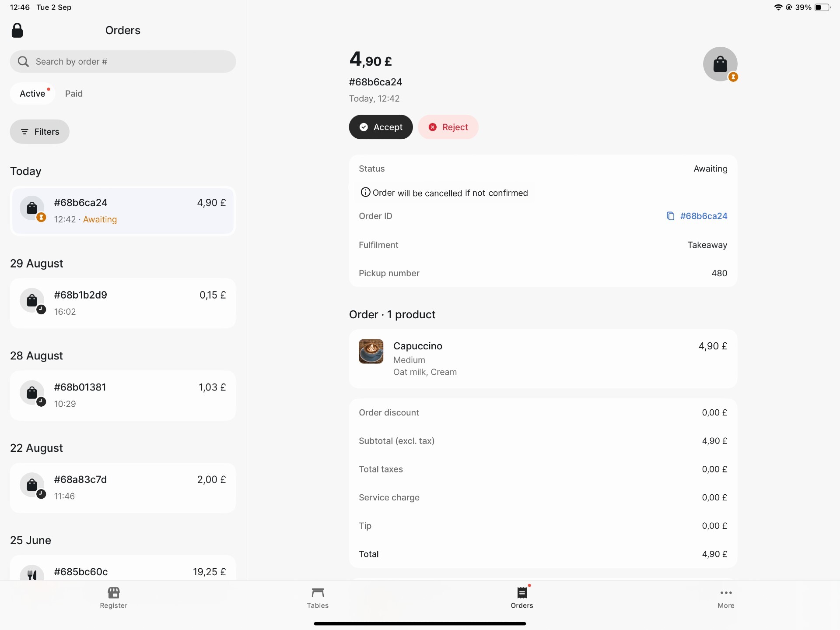
Task: Open order #68b1b2d9 from 29 August
Action: click(123, 303)
